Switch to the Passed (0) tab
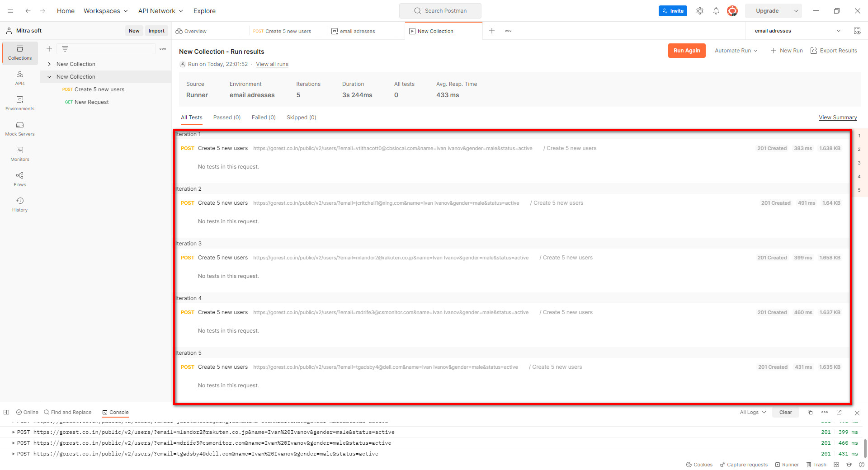Viewport: 868px width, 470px height. click(227, 117)
